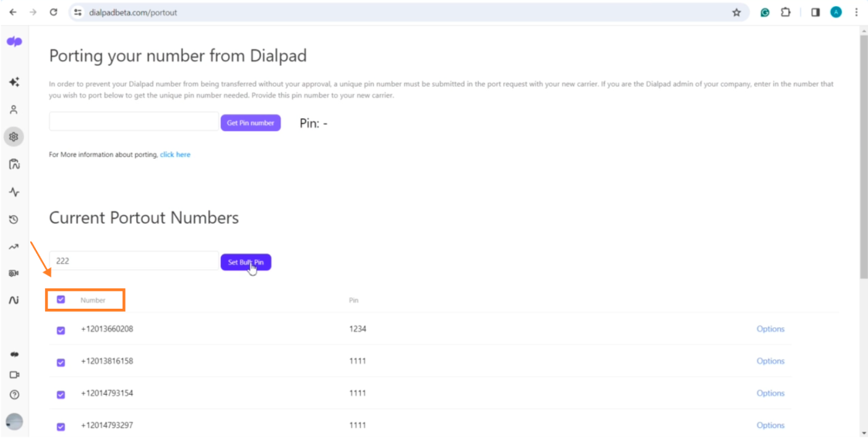
Task: Open the settings gear icon in sidebar
Action: pyautogui.click(x=14, y=137)
